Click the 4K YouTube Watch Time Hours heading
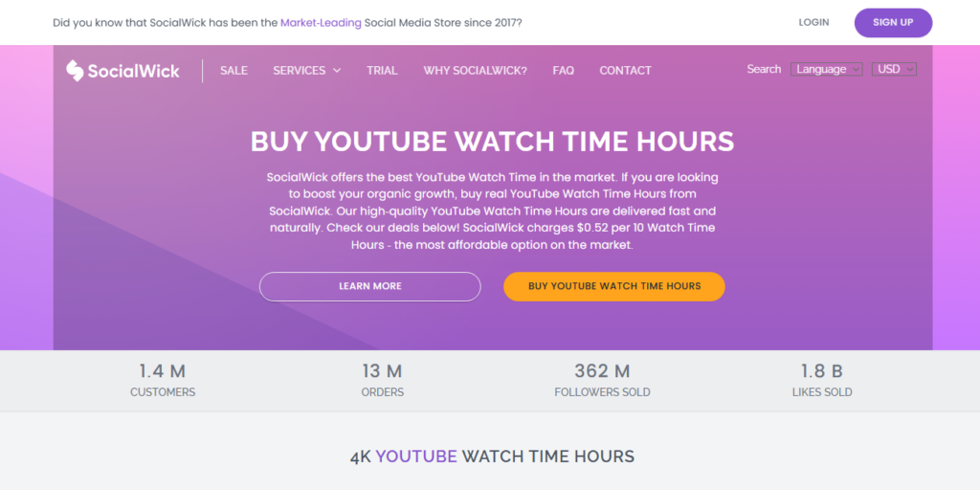 (491, 457)
